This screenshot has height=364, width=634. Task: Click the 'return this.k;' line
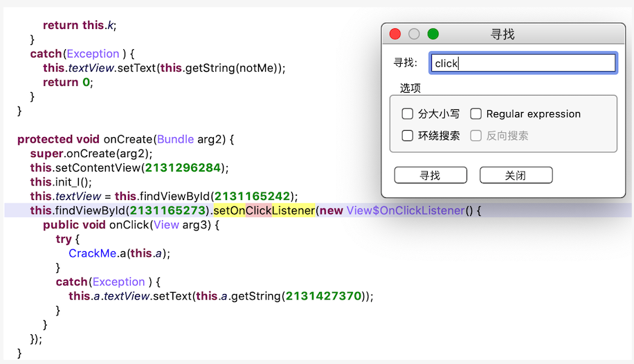tap(80, 25)
